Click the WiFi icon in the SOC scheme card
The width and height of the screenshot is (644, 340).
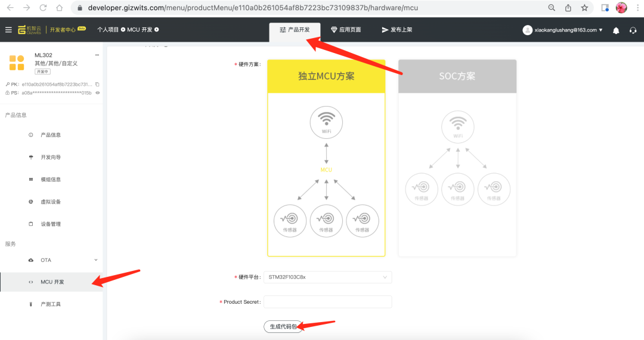pyautogui.click(x=457, y=127)
